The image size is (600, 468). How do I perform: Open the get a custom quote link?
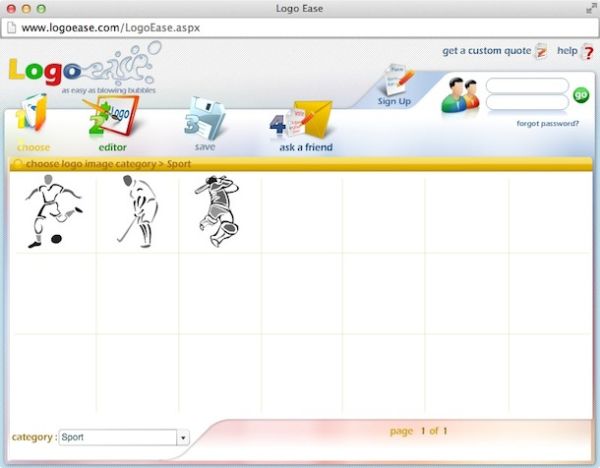(486, 50)
